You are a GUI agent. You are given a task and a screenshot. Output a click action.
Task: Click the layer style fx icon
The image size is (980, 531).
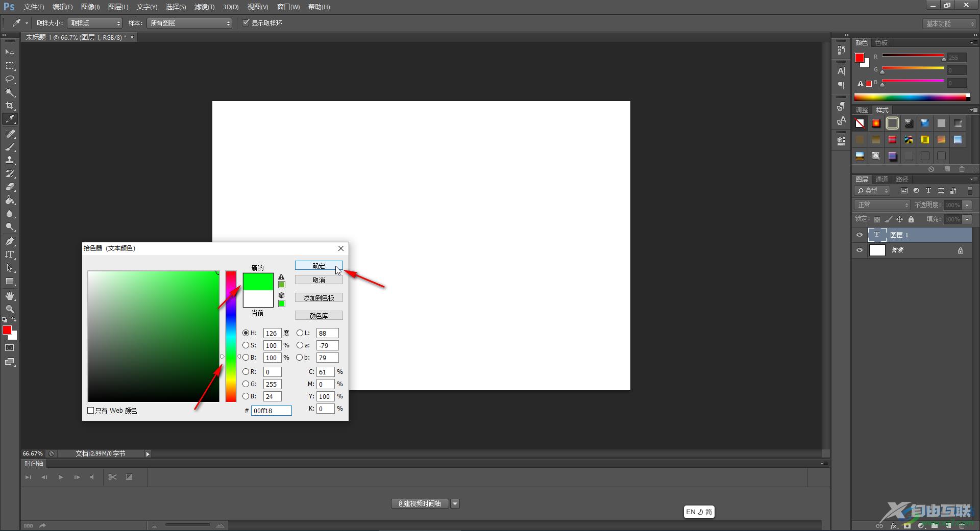point(893,525)
